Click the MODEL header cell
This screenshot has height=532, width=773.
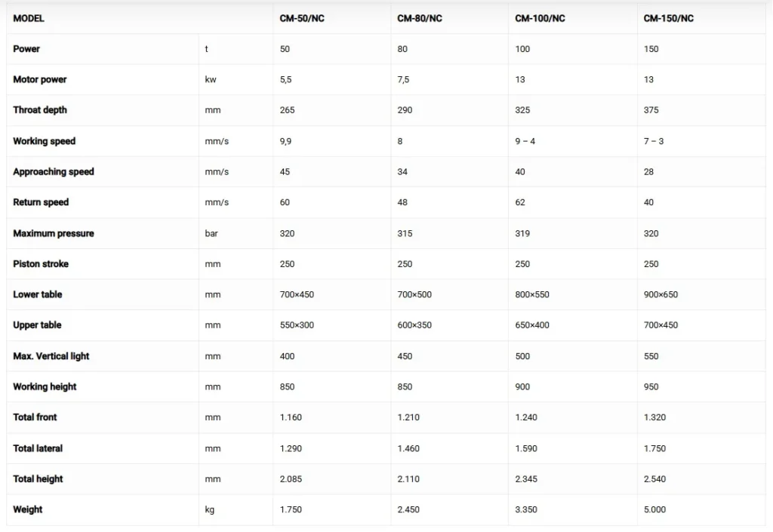[29, 18]
